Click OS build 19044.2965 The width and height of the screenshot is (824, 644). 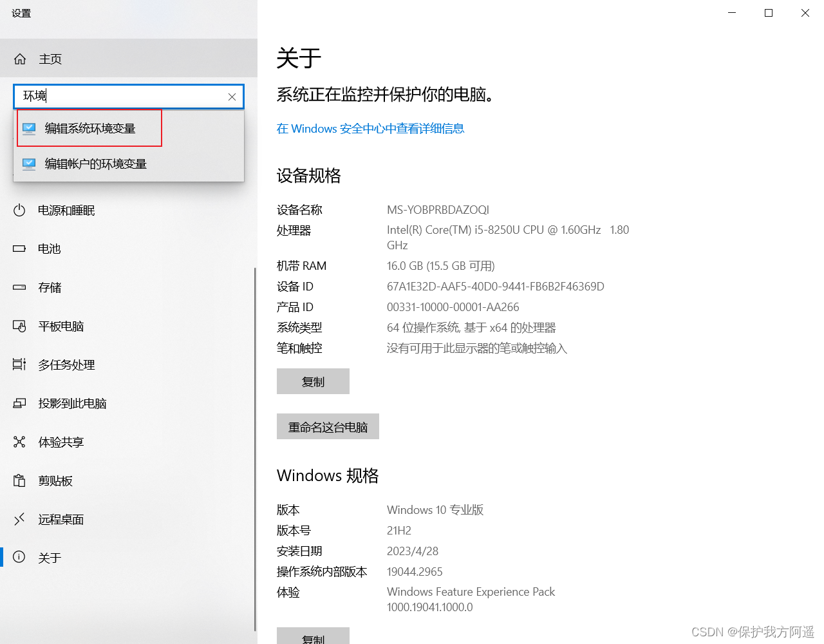pyautogui.click(x=415, y=572)
